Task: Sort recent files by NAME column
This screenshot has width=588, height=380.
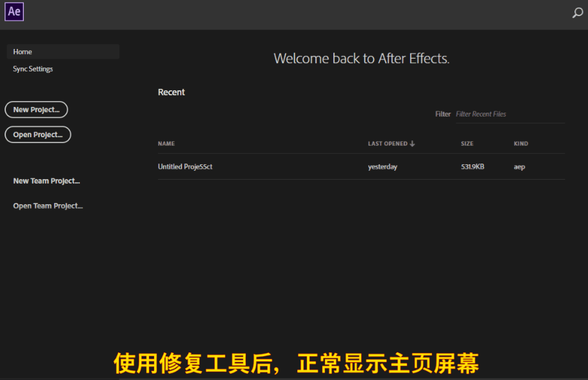Action: coord(166,144)
